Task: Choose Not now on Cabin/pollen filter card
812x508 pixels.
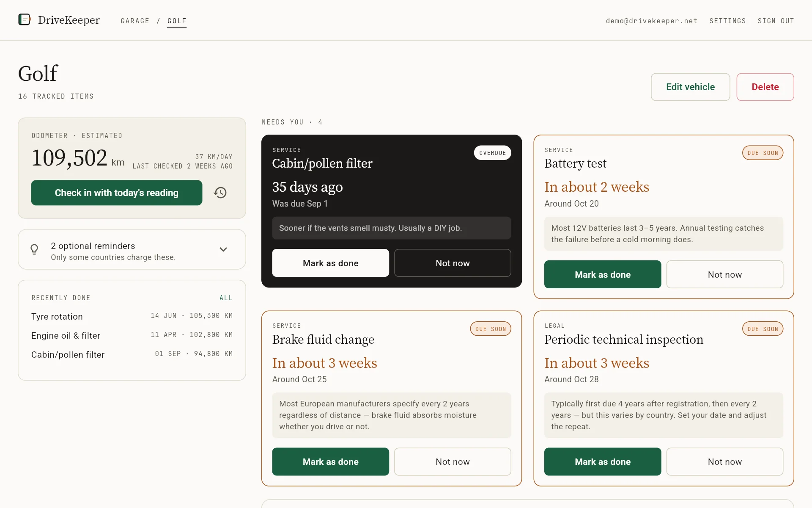Action: (453, 263)
